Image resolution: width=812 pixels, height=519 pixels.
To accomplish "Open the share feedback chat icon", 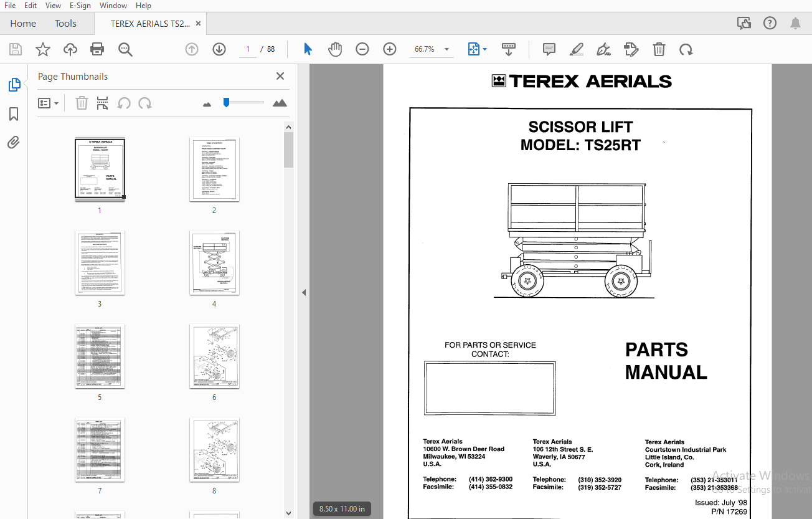I will click(744, 24).
